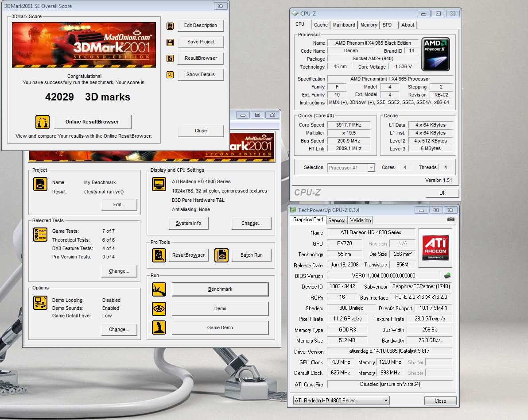
Task: Click the Benchmark run icon
Action: click(159, 289)
